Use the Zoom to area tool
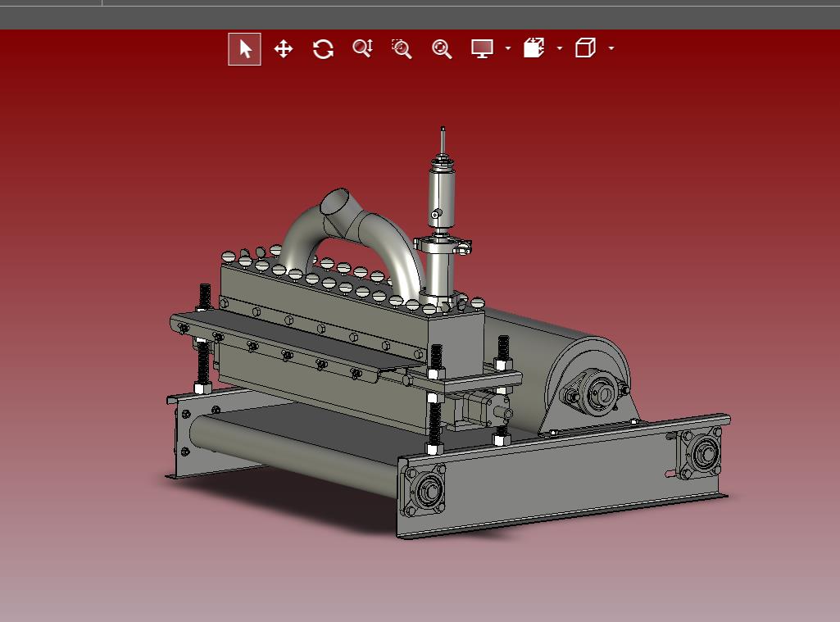The height and width of the screenshot is (622, 840). [402, 48]
